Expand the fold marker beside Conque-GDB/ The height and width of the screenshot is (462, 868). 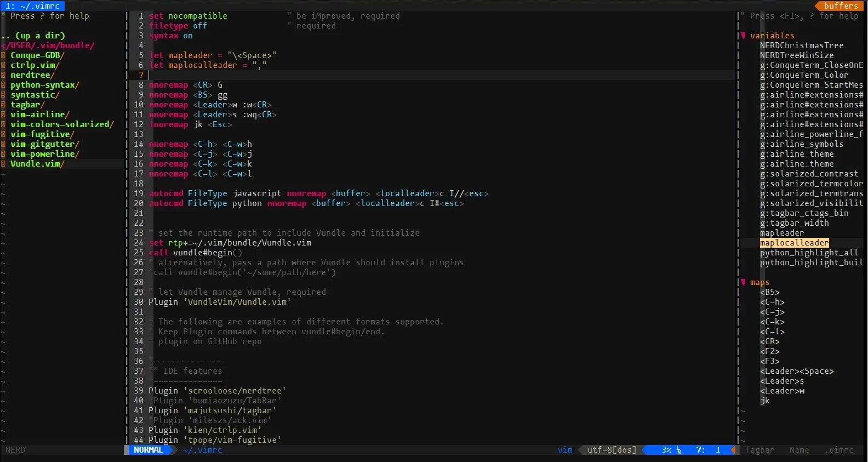coord(3,55)
